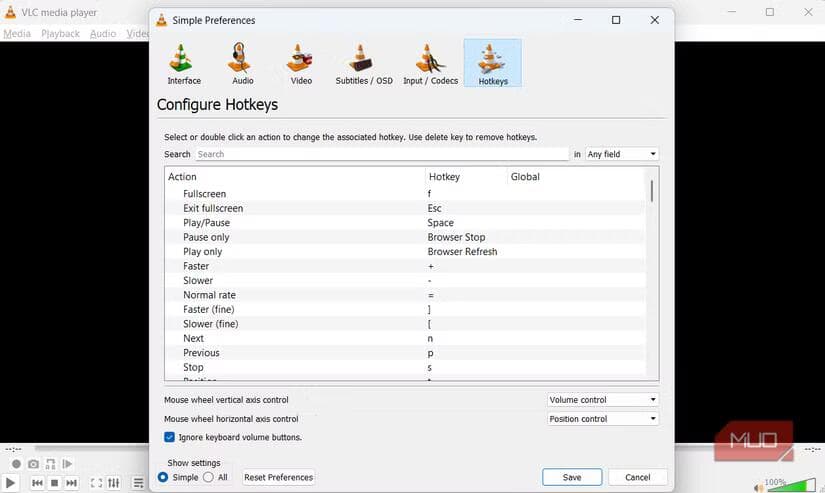Select the Normal rate action row

pyautogui.click(x=405, y=295)
